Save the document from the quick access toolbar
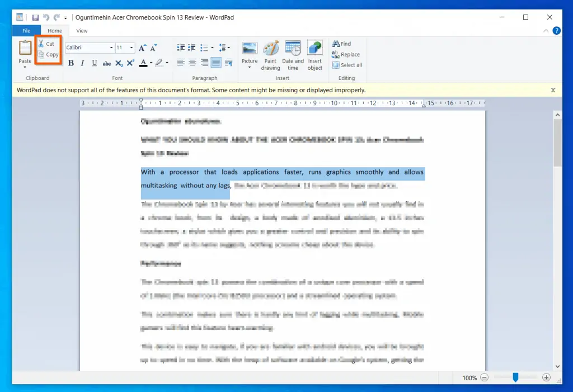 point(35,17)
